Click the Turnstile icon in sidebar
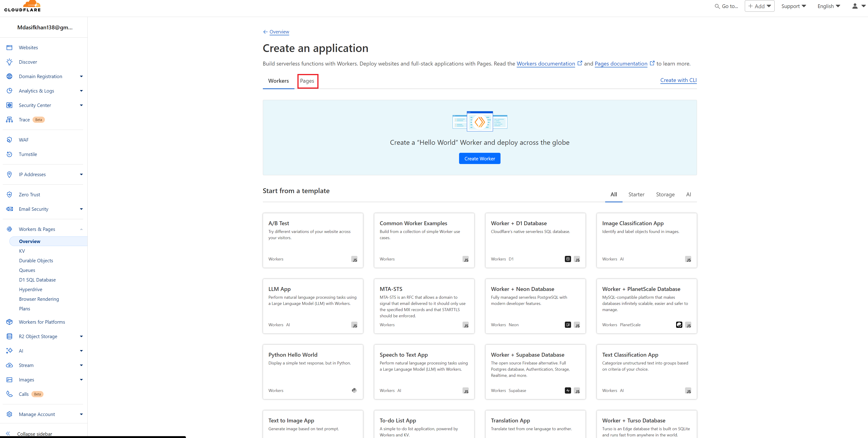868x438 pixels. point(9,154)
